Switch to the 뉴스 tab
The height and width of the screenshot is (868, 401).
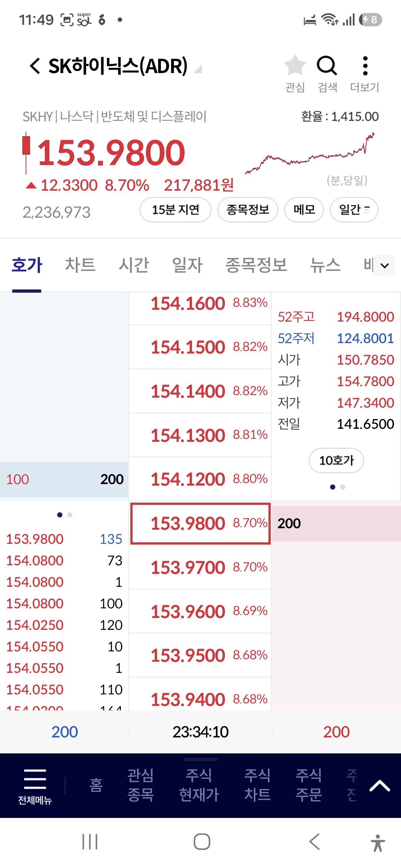(x=325, y=265)
